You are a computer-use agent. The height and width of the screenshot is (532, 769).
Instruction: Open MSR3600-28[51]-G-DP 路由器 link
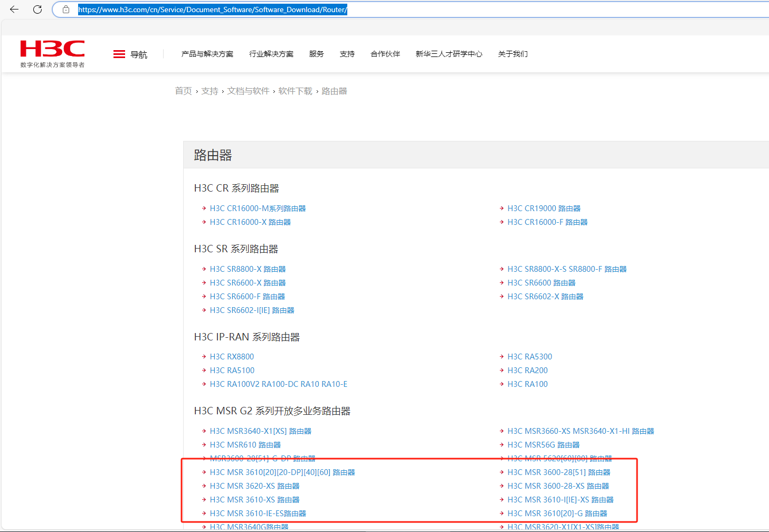pos(263,458)
